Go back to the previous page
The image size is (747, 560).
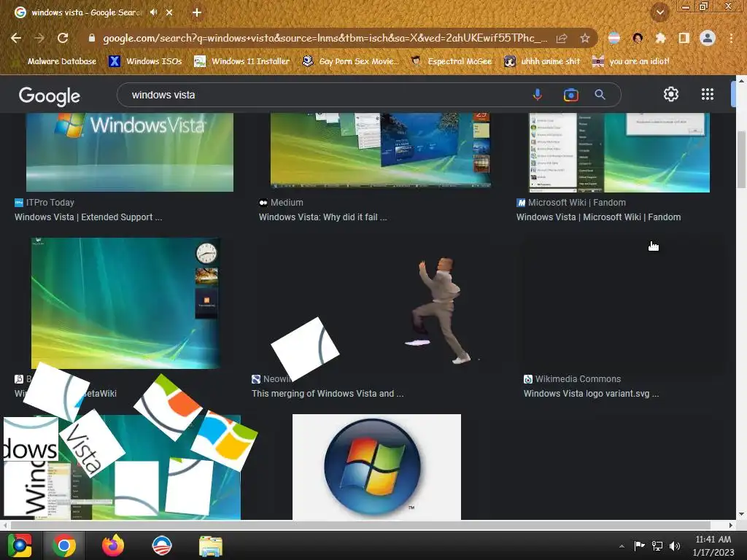tap(16, 38)
